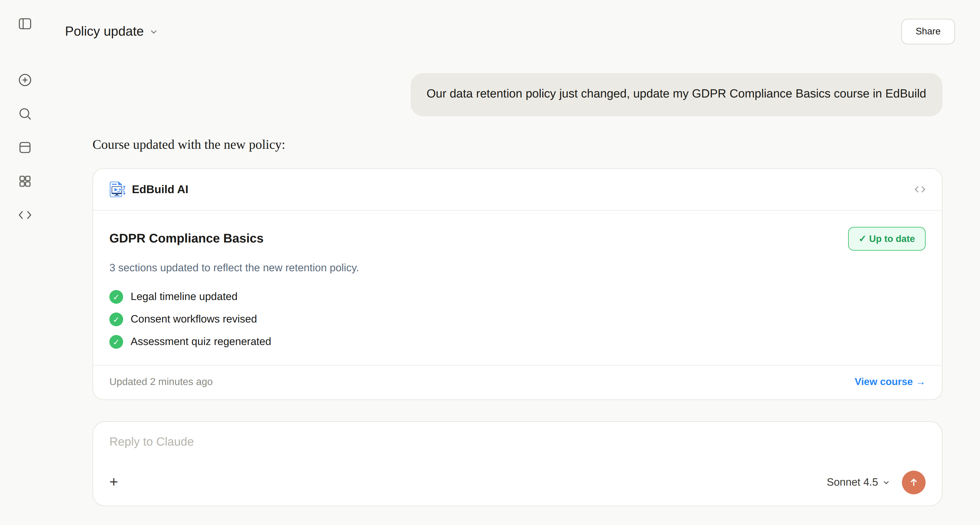
Task: Click '3 sections updated' summary text
Action: (x=234, y=267)
